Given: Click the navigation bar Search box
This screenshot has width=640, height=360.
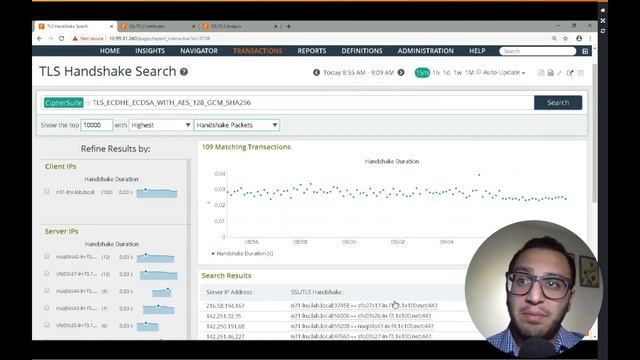Looking at the screenshot, I should pyautogui.click(x=538, y=51).
